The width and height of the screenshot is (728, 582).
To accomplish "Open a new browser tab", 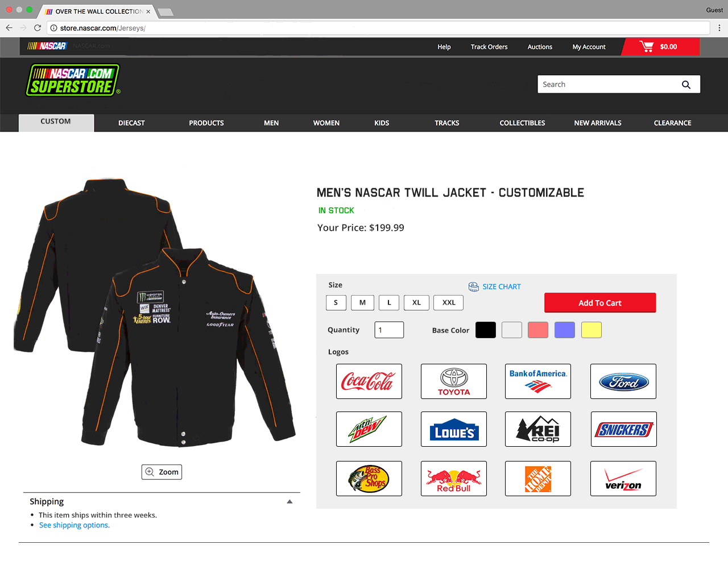I will 165,12.
